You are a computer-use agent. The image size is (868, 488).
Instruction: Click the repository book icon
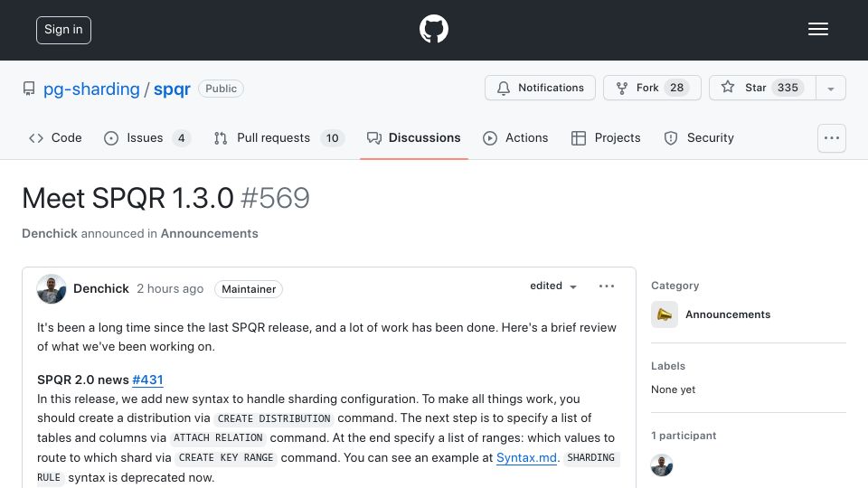coord(29,89)
